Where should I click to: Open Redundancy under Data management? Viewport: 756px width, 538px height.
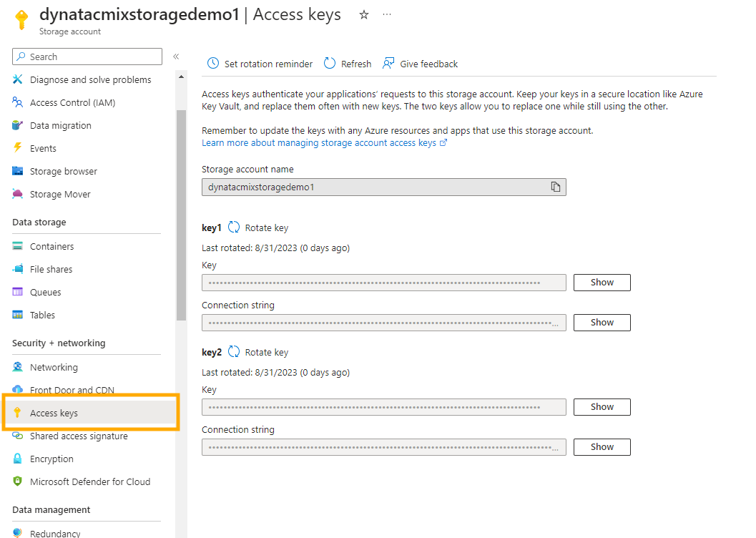click(56, 533)
